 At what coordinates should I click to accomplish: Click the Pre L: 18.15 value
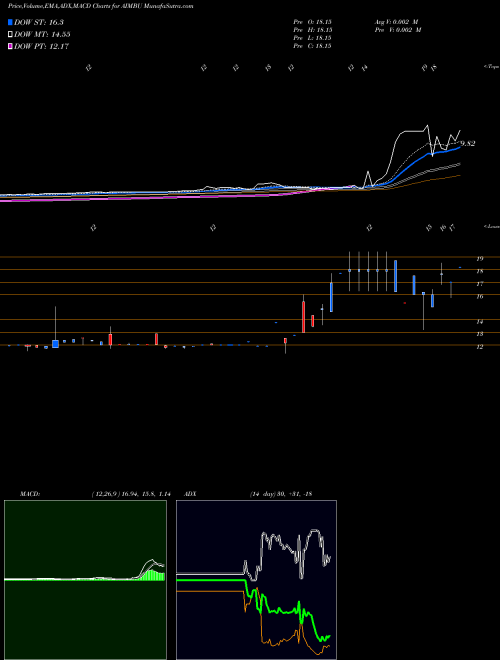pos(312,38)
